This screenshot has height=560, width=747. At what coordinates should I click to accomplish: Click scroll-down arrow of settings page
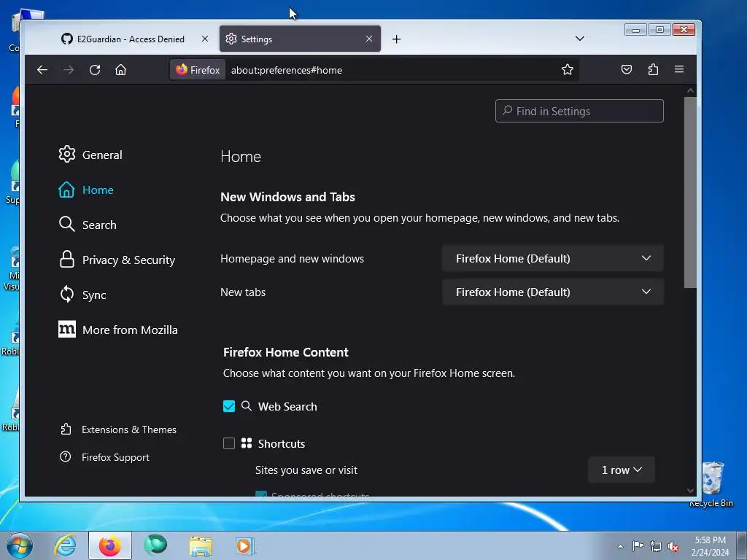click(690, 491)
